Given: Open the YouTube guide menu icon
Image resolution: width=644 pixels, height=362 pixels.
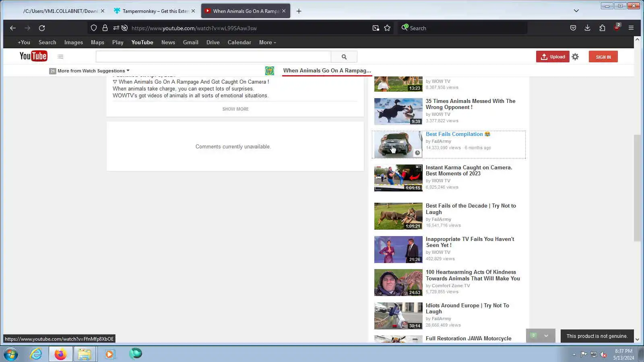Looking at the screenshot, I should pyautogui.click(x=60, y=57).
